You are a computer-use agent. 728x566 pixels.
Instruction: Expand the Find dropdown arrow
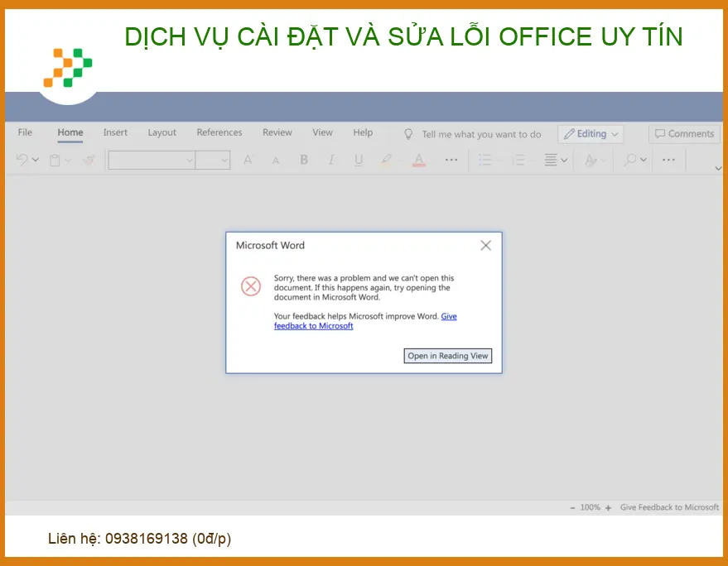643,160
